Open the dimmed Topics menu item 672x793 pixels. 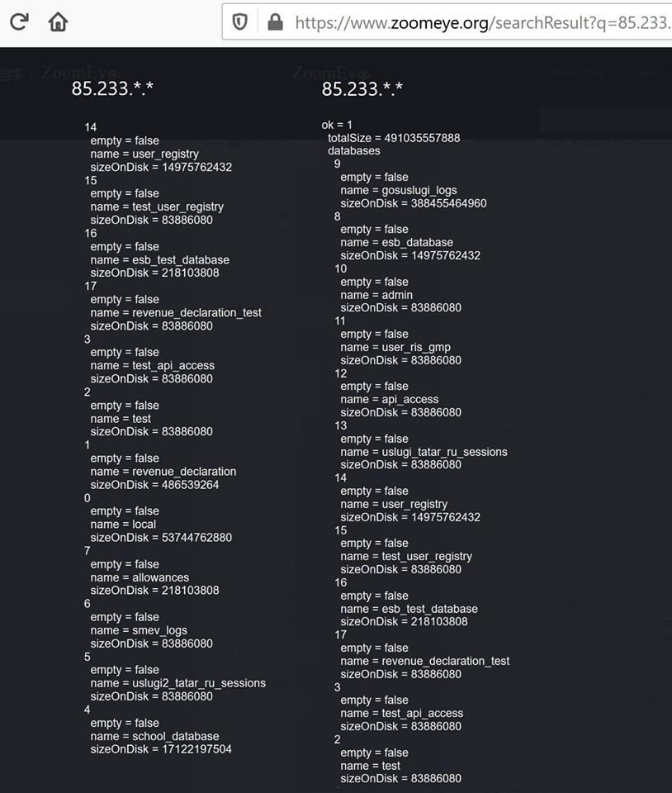(x=650, y=74)
